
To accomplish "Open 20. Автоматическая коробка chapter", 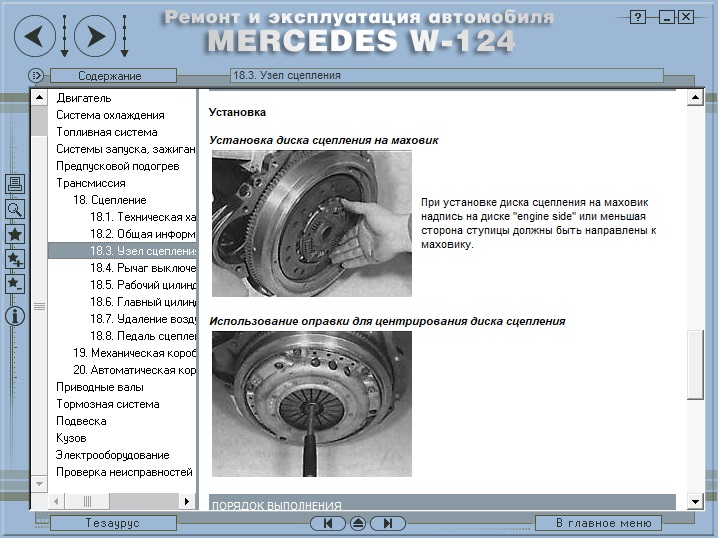I will (x=134, y=370).
